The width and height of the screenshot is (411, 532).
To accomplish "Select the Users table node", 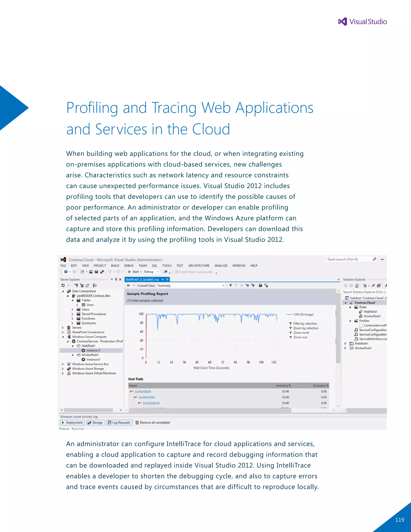I will (90, 305).
